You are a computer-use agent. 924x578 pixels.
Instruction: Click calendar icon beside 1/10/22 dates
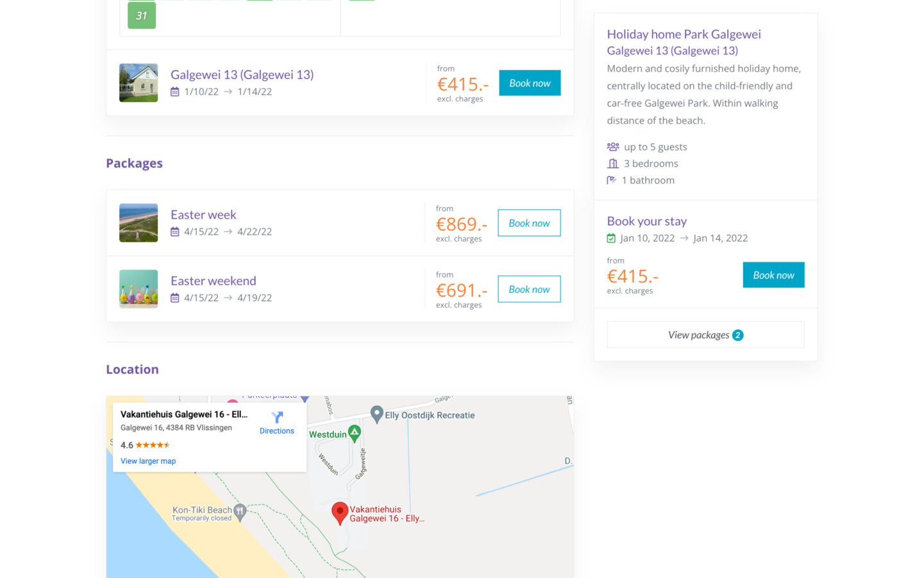coord(175,92)
